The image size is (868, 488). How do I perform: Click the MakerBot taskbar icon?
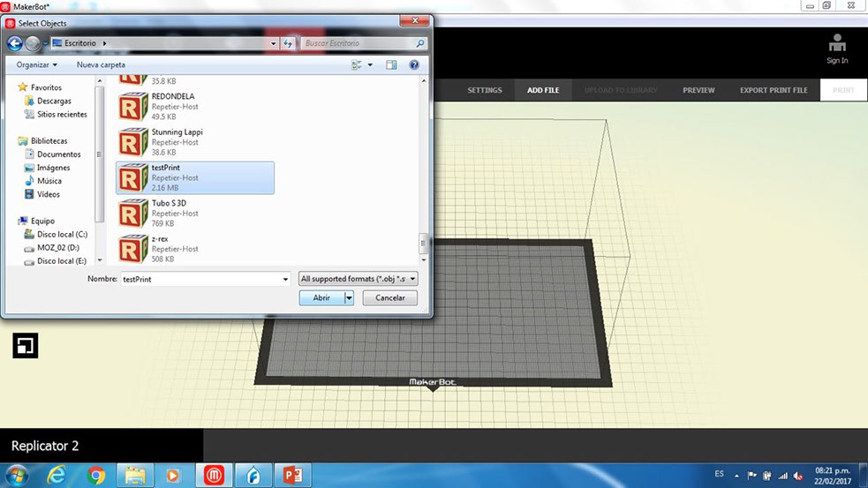[x=214, y=476]
